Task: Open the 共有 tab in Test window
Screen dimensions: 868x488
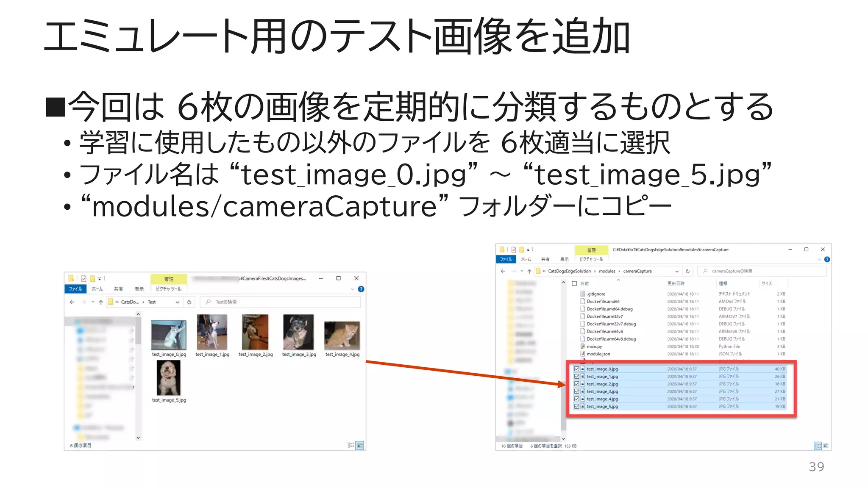Action: pyautogui.click(x=118, y=289)
